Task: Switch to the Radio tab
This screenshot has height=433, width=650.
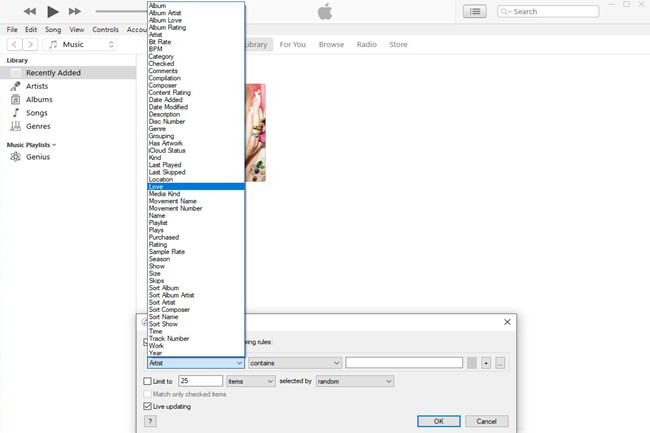Action: [366, 44]
